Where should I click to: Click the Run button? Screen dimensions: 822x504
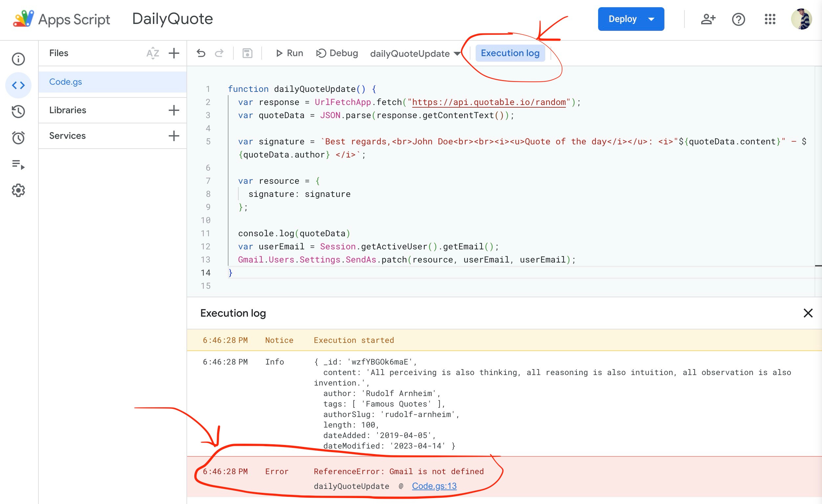pos(289,53)
